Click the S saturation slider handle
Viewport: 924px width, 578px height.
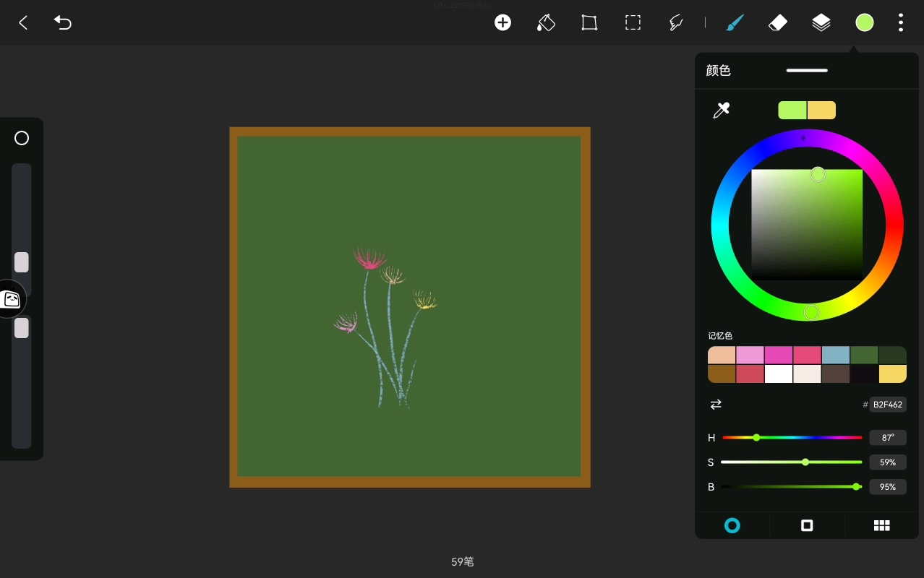pos(805,462)
